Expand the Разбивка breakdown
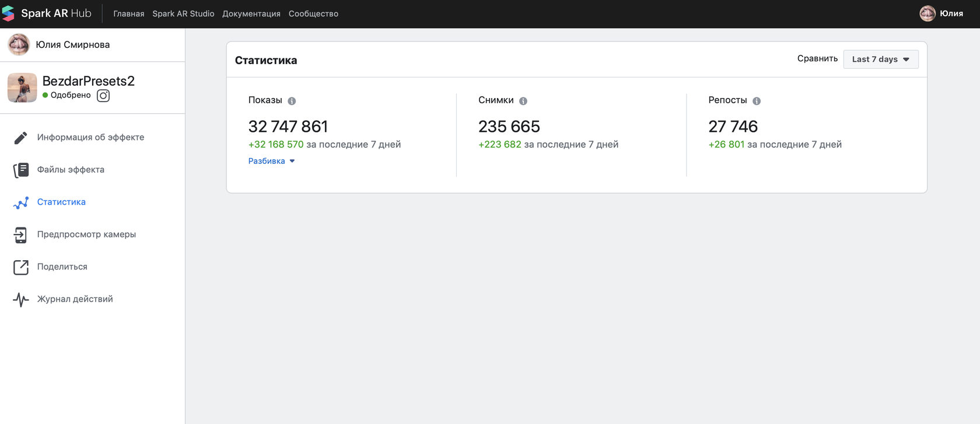Image resolution: width=980 pixels, height=424 pixels. [x=271, y=161]
